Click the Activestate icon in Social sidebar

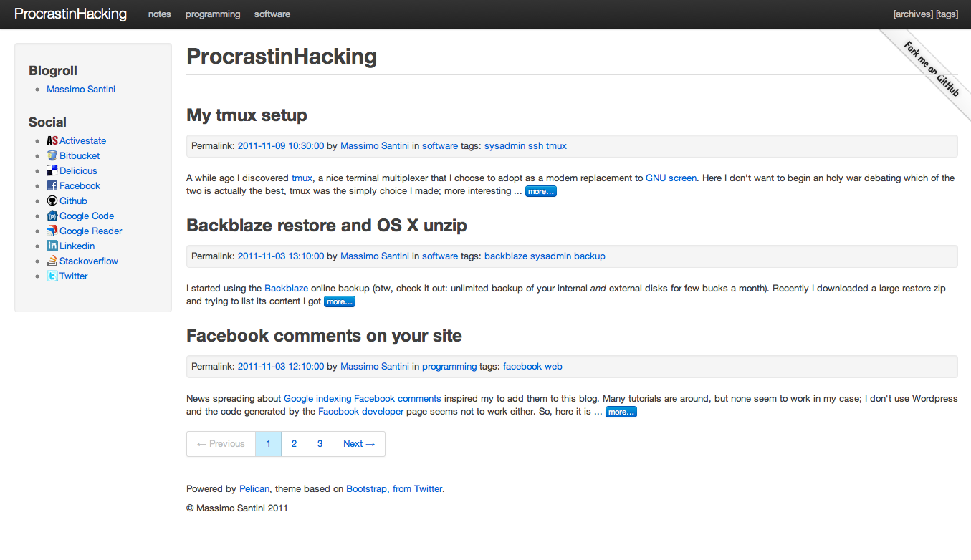click(x=52, y=140)
